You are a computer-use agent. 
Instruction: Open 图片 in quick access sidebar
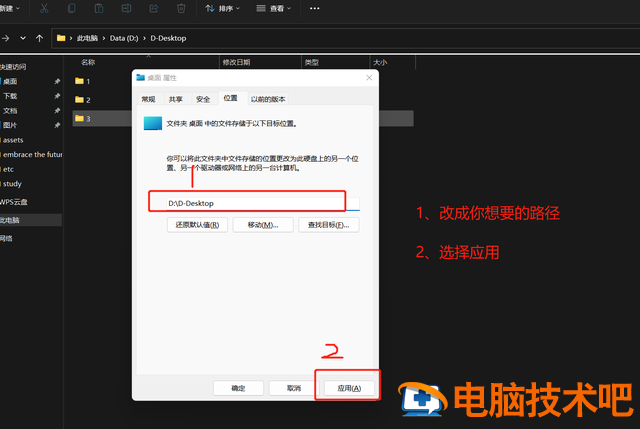(10, 125)
